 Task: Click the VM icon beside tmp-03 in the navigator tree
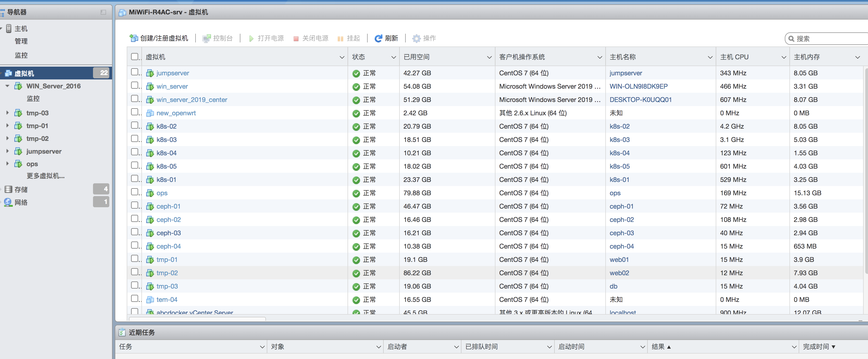18,113
